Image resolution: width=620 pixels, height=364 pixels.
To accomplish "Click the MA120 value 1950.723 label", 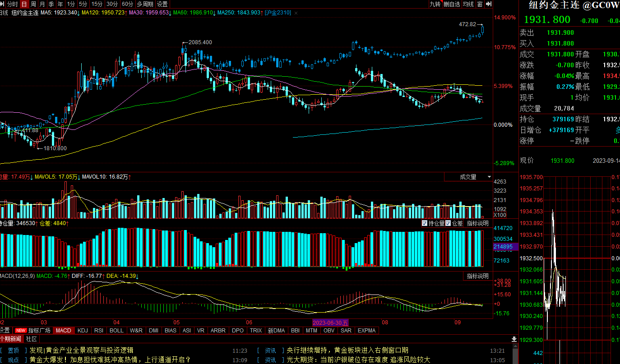I will coord(103,13).
